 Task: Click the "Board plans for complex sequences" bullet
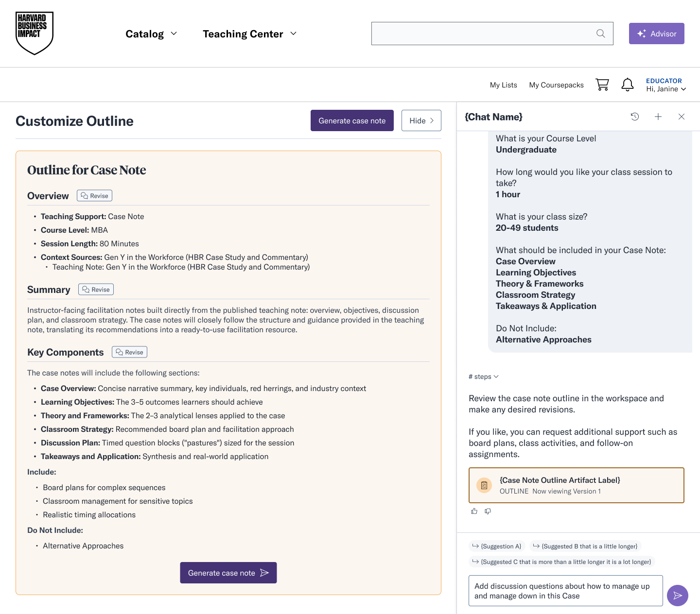pos(104,488)
